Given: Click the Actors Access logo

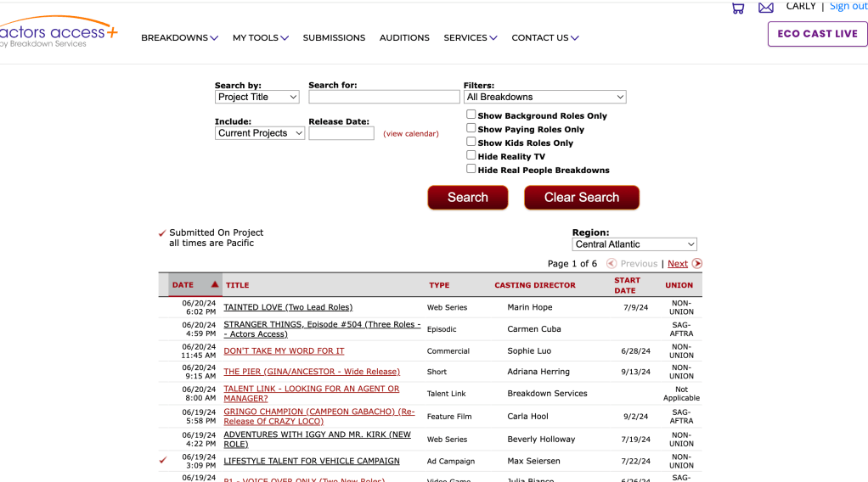Looking at the screenshot, I should pyautogui.click(x=58, y=34).
